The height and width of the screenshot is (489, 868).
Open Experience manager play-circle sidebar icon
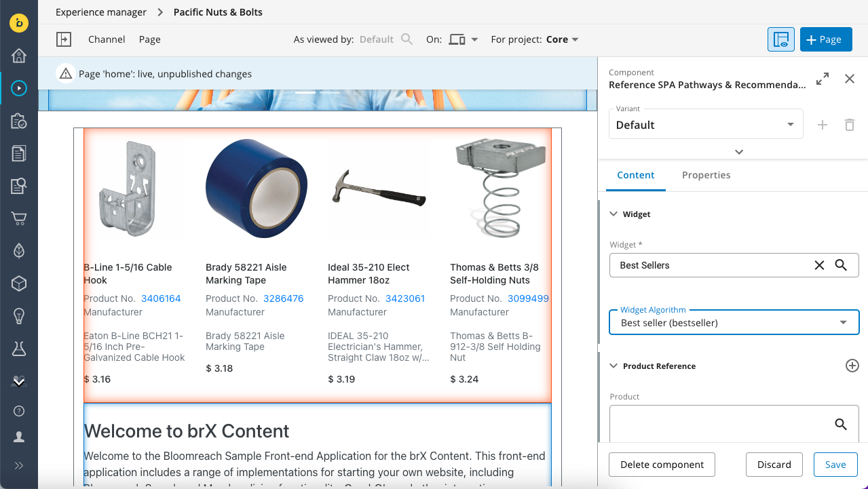point(19,87)
